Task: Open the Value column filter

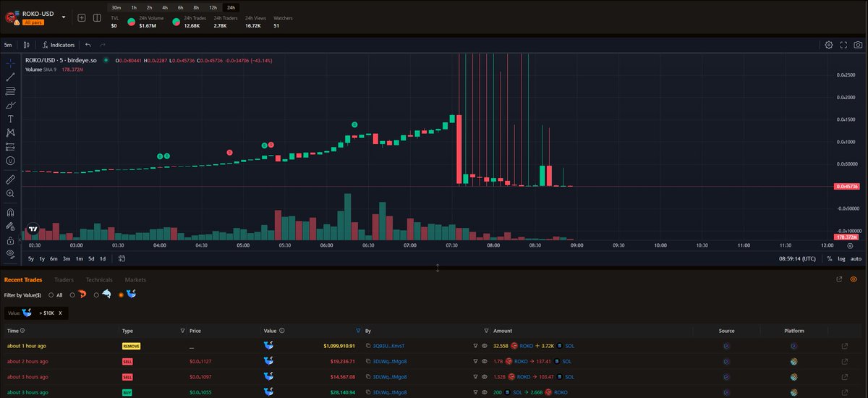Action: (358, 331)
